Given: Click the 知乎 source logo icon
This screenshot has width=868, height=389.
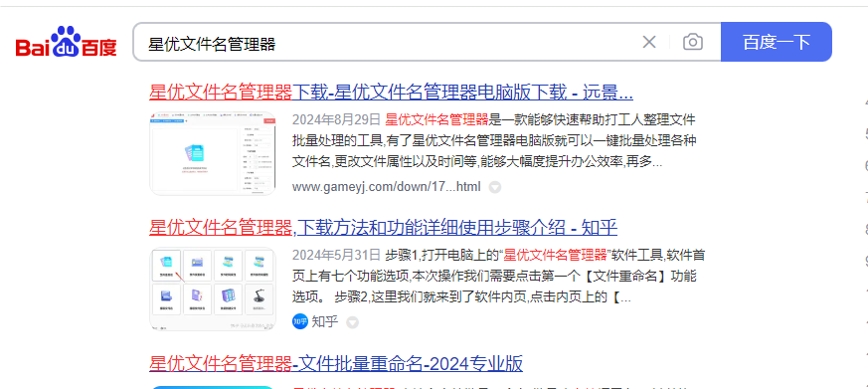Looking at the screenshot, I should 300,321.
